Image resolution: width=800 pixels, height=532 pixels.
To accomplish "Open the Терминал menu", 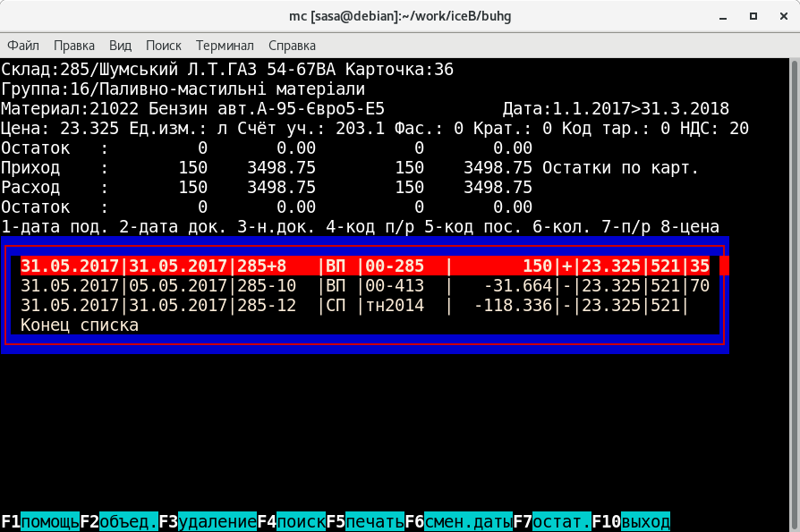I will pyautogui.click(x=225, y=46).
